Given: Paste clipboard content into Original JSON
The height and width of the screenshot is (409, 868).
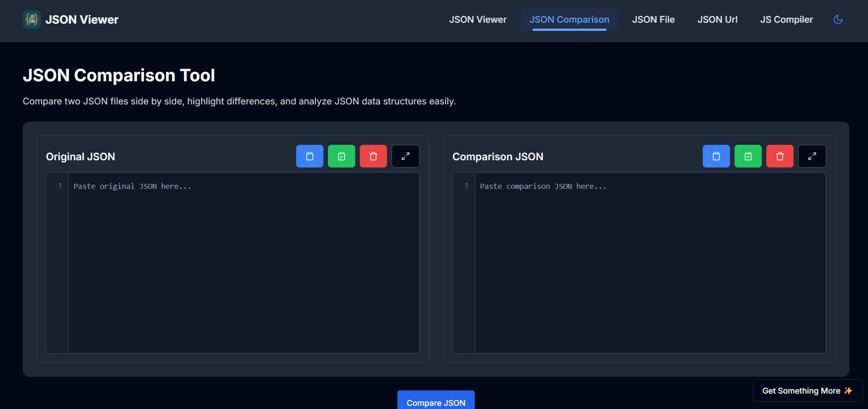Looking at the screenshot, I should [x=309, y=156].
